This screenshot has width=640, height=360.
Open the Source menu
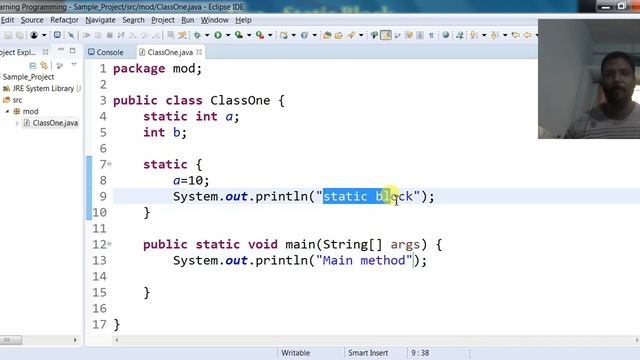[32, 20]
